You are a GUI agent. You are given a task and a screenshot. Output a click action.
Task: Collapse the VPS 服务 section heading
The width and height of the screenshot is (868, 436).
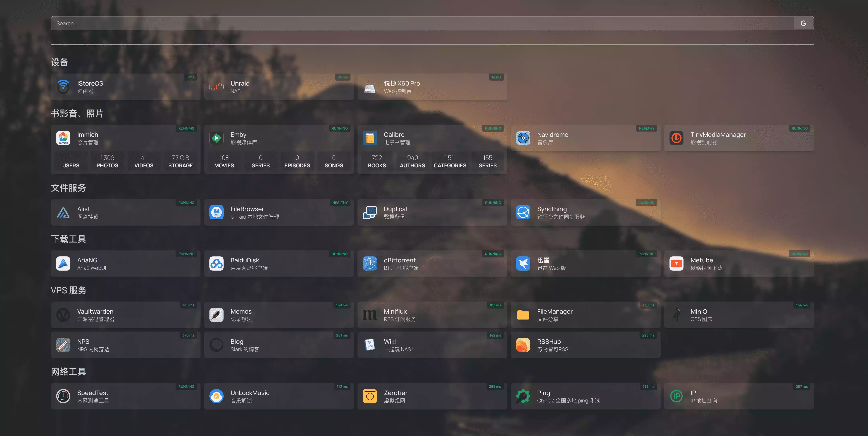point(69,290)
